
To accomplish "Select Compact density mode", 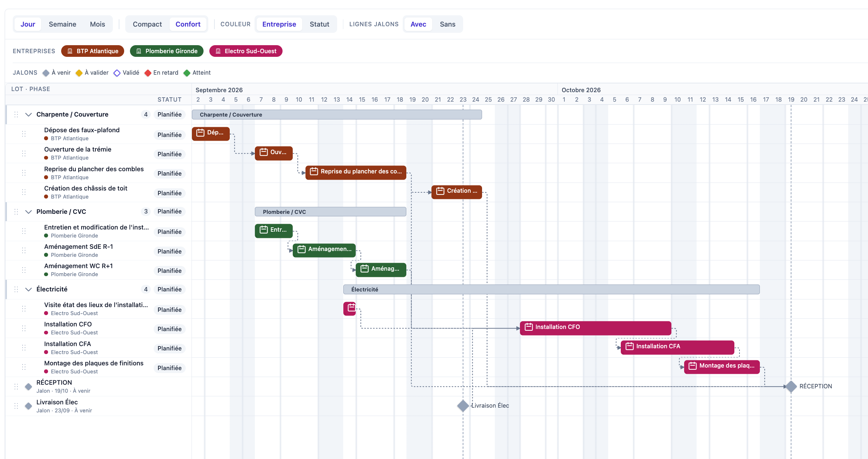I will [147, 24].
